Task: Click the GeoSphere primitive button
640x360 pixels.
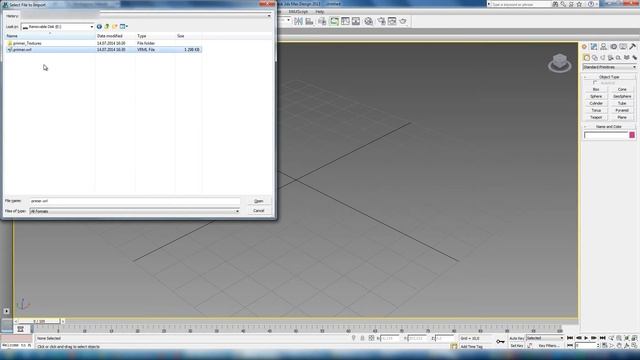Action: [622, 96]
